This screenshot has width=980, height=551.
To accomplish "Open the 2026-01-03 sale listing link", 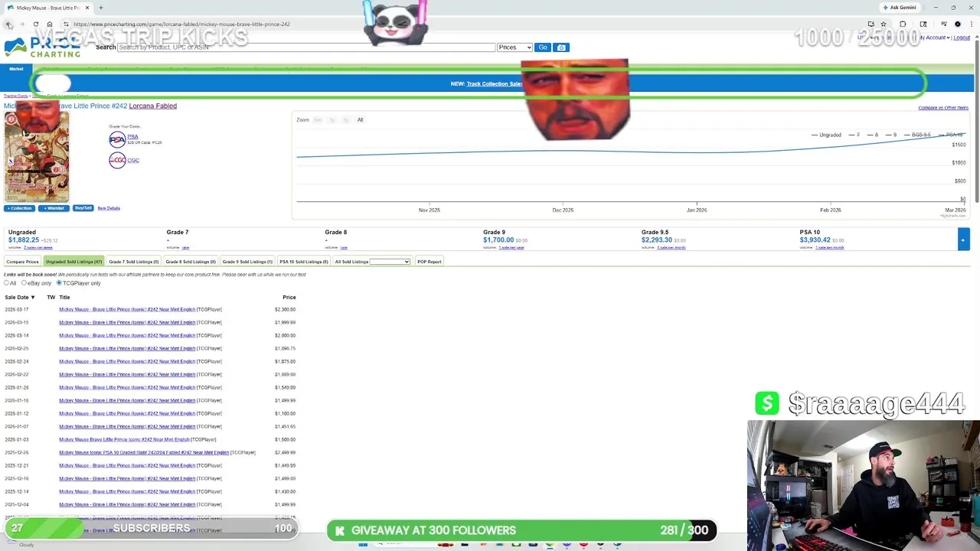I will [x=124, y=439].
